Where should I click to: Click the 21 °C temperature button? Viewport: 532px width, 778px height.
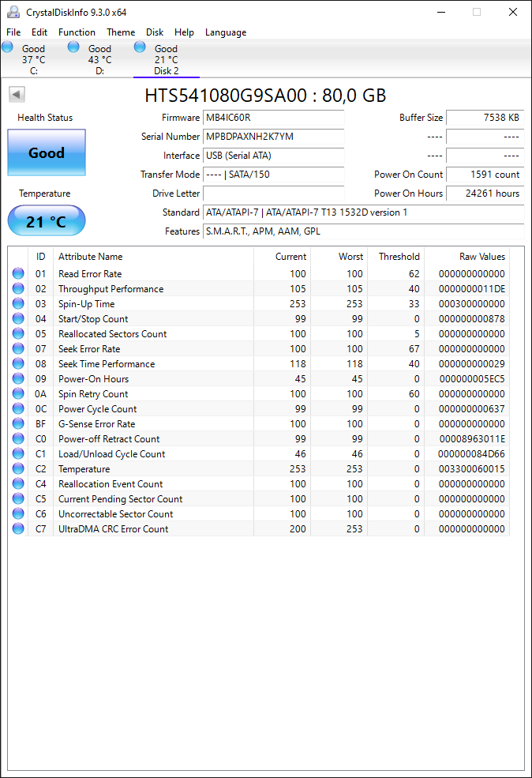point(47,221)
